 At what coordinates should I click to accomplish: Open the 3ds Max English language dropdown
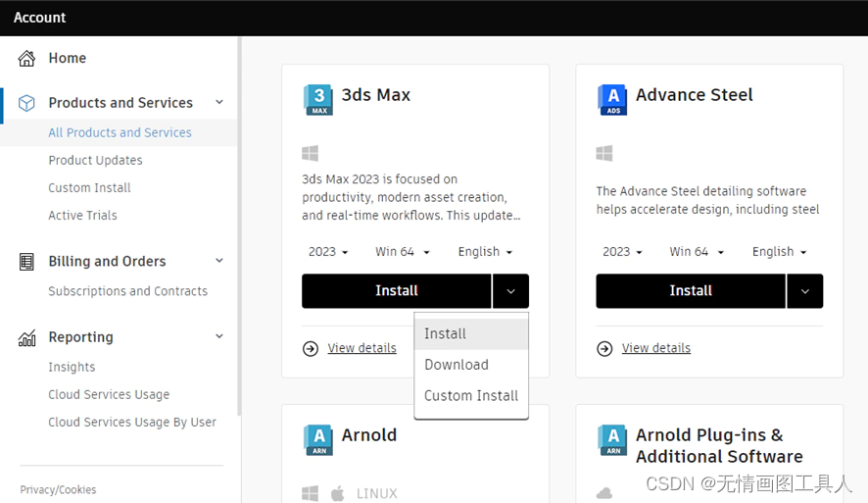[x=485, y=252]
